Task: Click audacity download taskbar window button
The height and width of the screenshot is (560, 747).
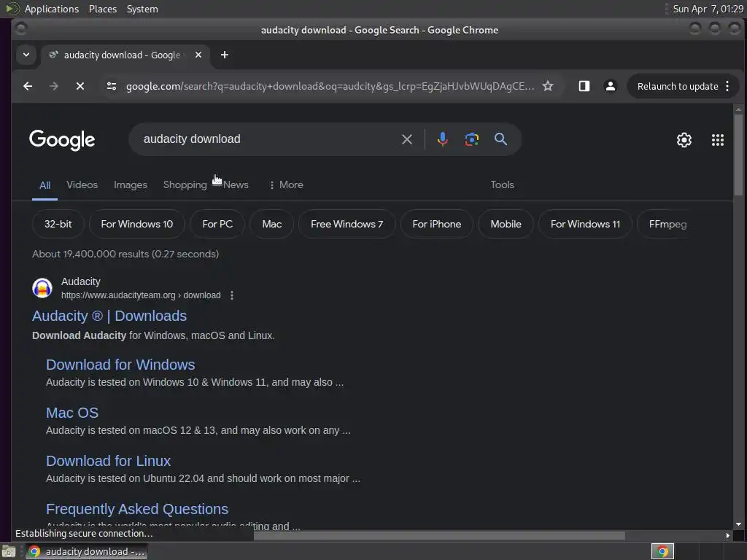Action: click(x=86, y=551)
